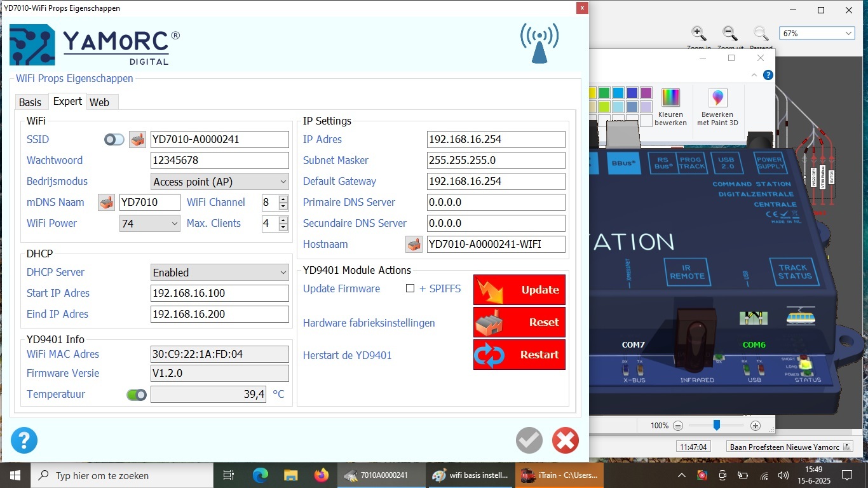Show hidden system tray icons chevron

(x=682, y=475)
